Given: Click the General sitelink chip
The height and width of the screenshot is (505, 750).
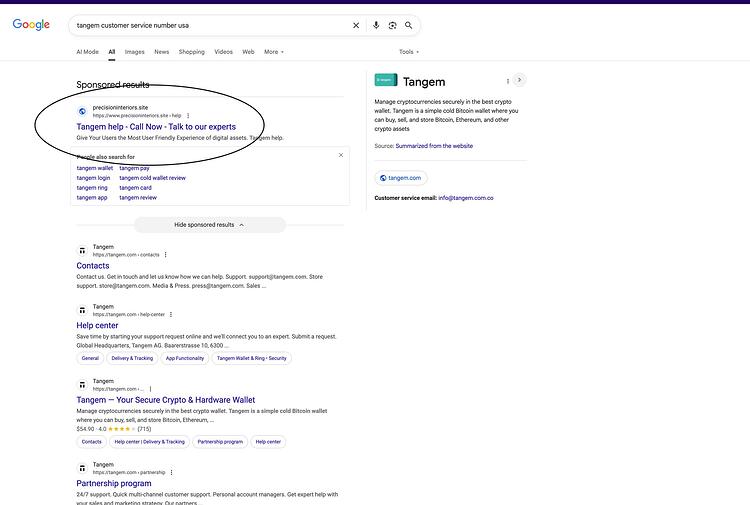Looking at the screenshot, I should pos(90,358).
